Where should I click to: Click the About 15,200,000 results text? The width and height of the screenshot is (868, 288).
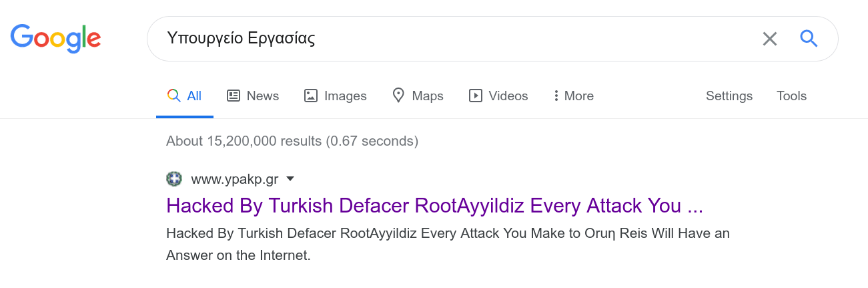(x=292, y=141)
